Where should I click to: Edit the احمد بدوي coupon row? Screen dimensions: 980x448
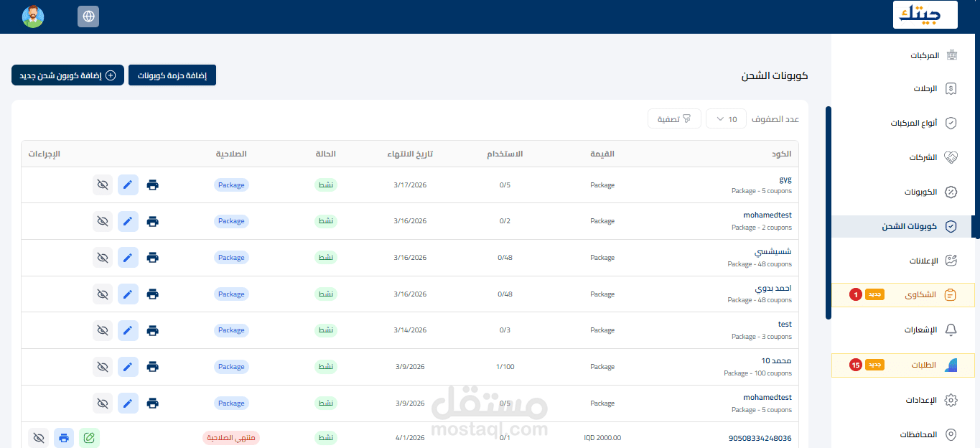(128, 294)
